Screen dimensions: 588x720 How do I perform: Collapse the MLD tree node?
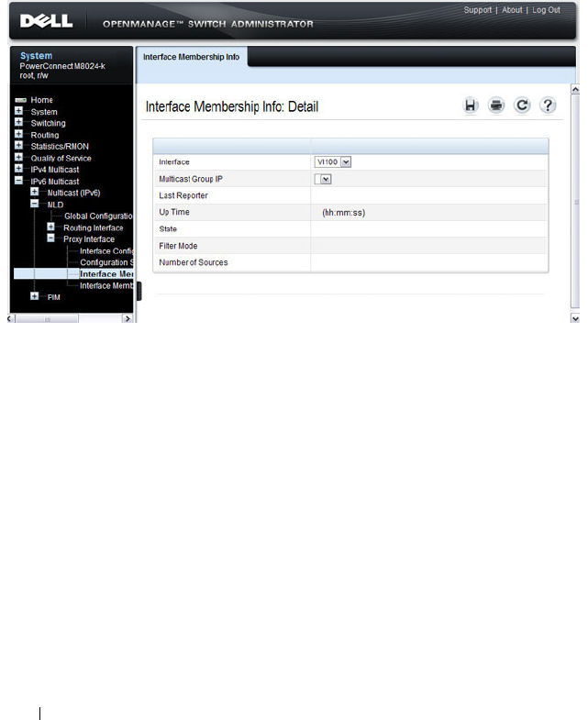click(x=35, y=204)
